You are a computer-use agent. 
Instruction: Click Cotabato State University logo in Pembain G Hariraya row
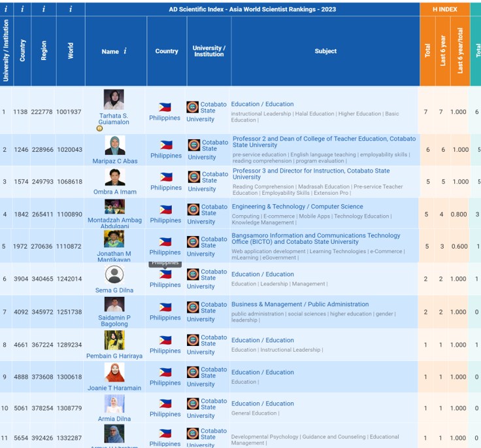point(193,340)
